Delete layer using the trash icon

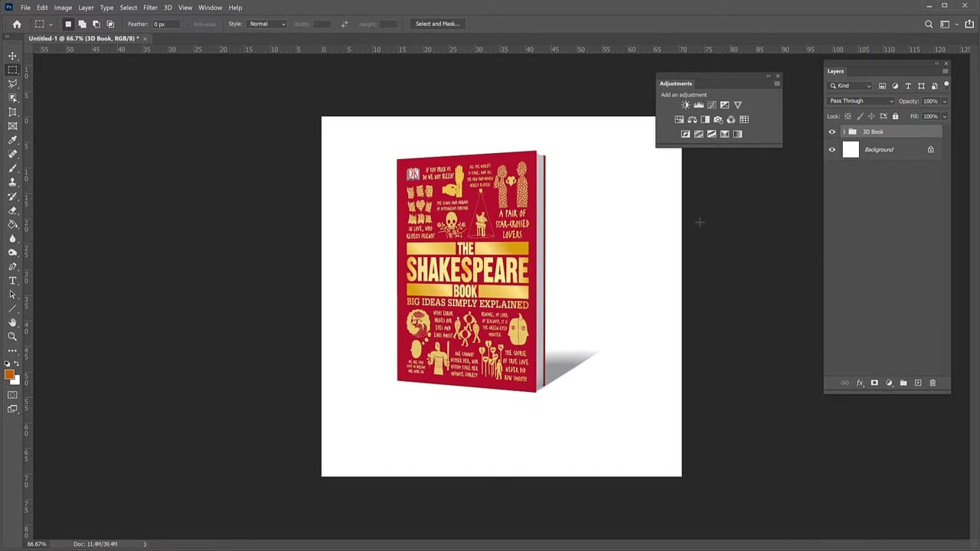933,383
